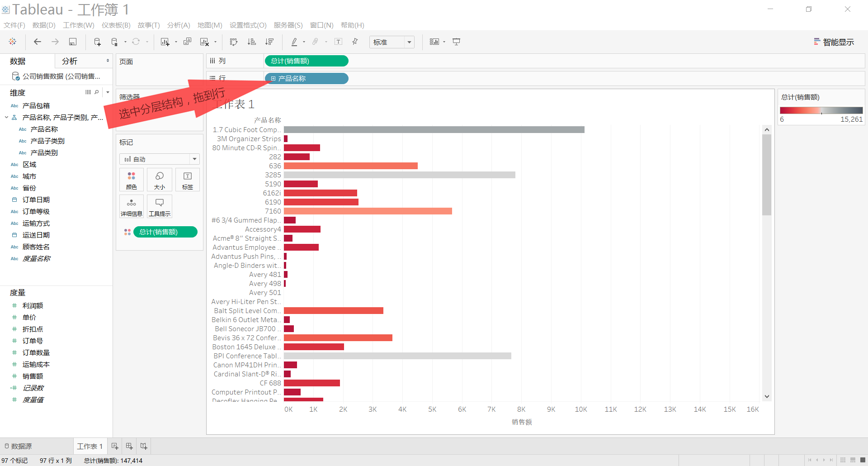Switch to filmstrip view in status bar
The width and height of the screenshot is (868, 466).
pyautogui.click(x=853, y=460)
